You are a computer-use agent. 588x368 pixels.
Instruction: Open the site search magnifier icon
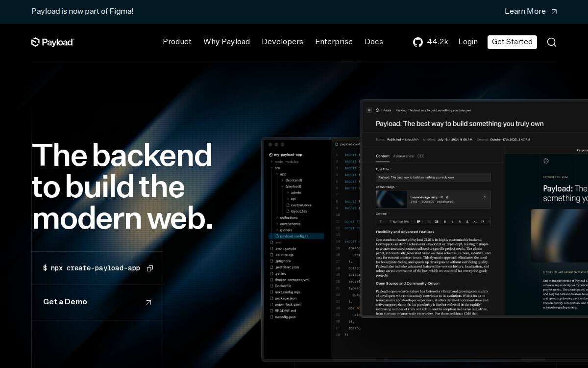click(x=552, y=42)
